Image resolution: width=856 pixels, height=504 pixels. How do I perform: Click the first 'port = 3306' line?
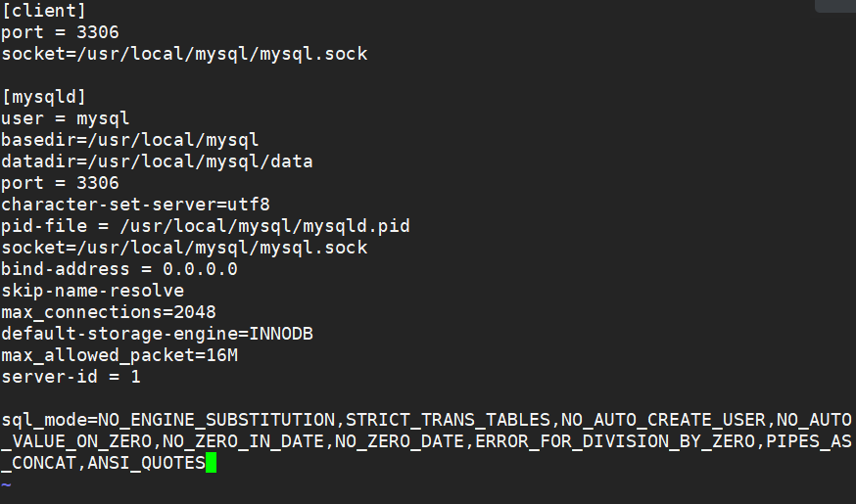click(x=60, y=32)
